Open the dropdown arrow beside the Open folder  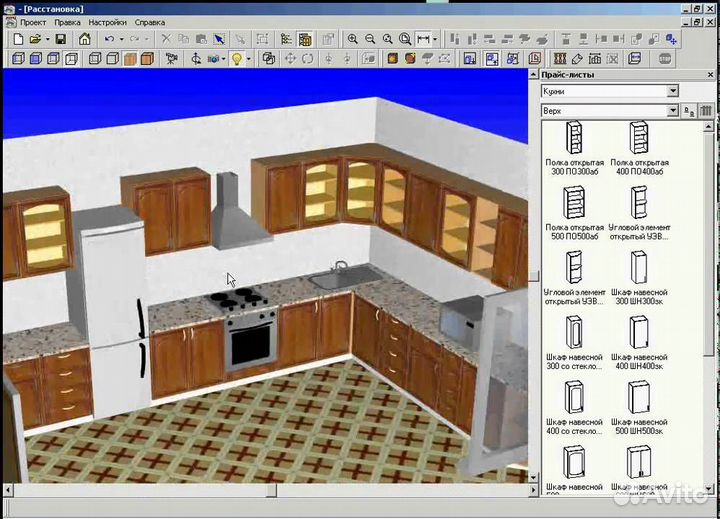coord(47,39)
